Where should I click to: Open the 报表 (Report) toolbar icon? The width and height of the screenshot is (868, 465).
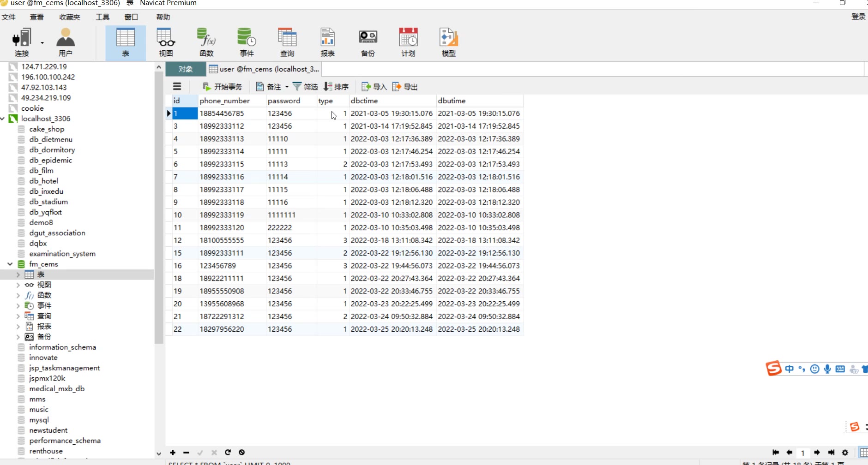[x=327, y=43]
